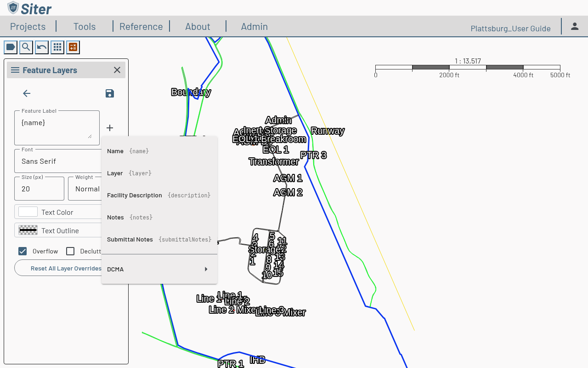588x368 pixels.
Task: Insert the Submittal Notes placeholder
Action: point(159,239)
